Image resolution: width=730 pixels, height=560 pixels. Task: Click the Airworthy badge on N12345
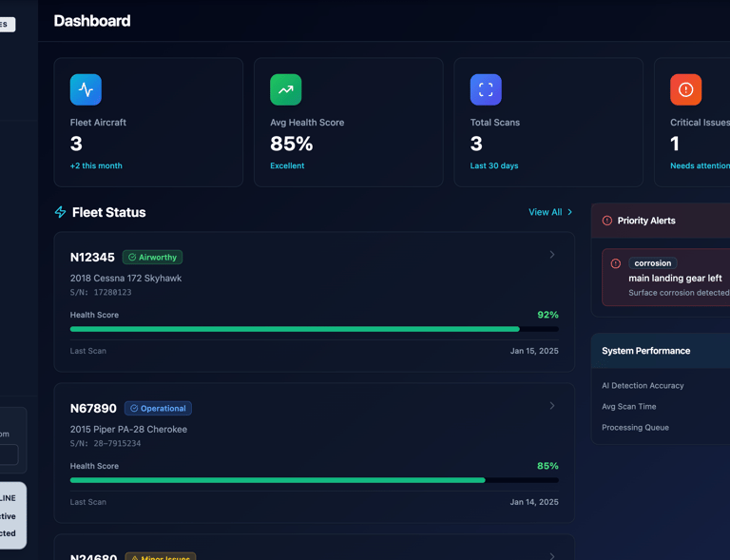pos(152,258)
